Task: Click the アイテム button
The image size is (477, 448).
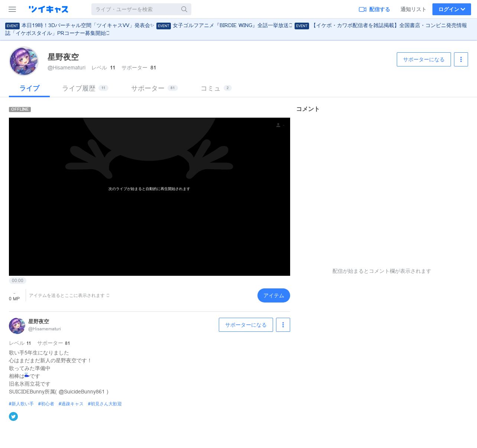Action: (x=274, y=295)
